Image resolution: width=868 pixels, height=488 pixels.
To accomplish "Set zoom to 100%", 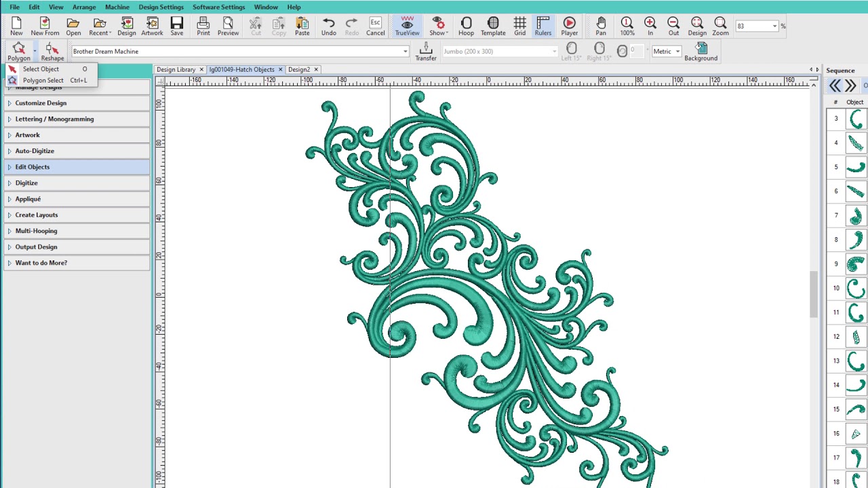I will click(627, 26).
